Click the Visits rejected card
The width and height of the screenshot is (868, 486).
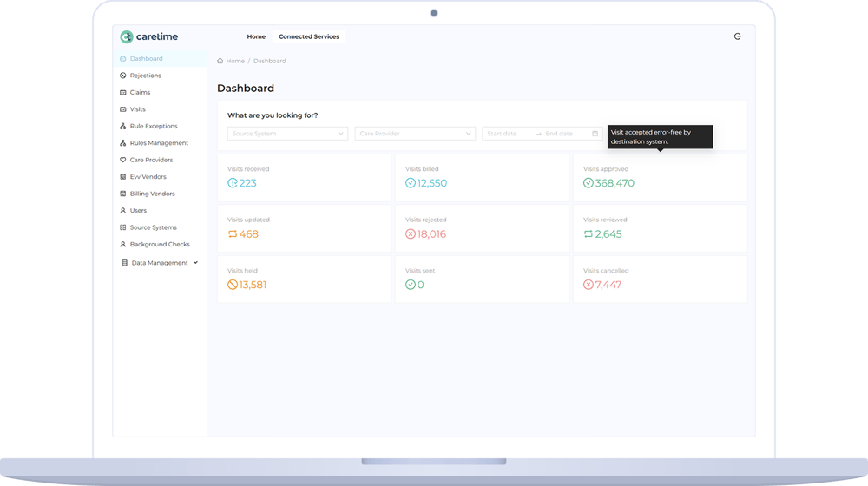click(482, 228)
